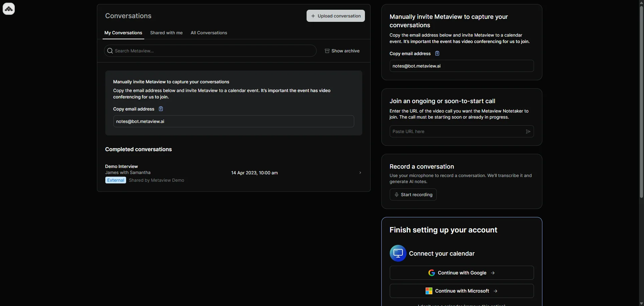Click the scrollbar up arrow
This screenshot has height=306, width=644.
click(x=642, y=2)
